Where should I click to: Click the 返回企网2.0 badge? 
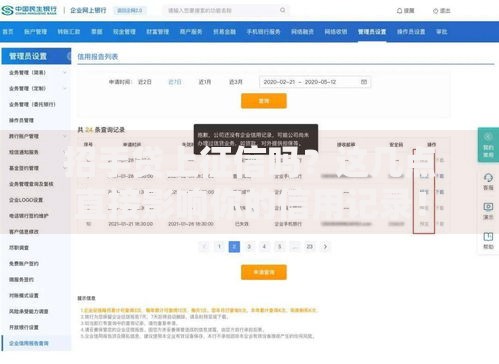tap(130, 10)
